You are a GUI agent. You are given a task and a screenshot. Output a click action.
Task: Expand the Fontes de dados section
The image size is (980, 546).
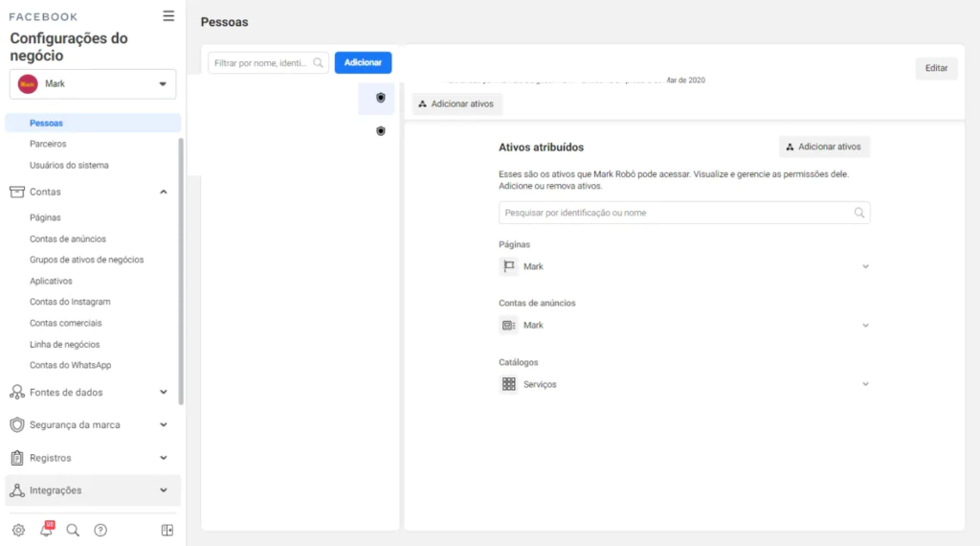coord(163,392)
